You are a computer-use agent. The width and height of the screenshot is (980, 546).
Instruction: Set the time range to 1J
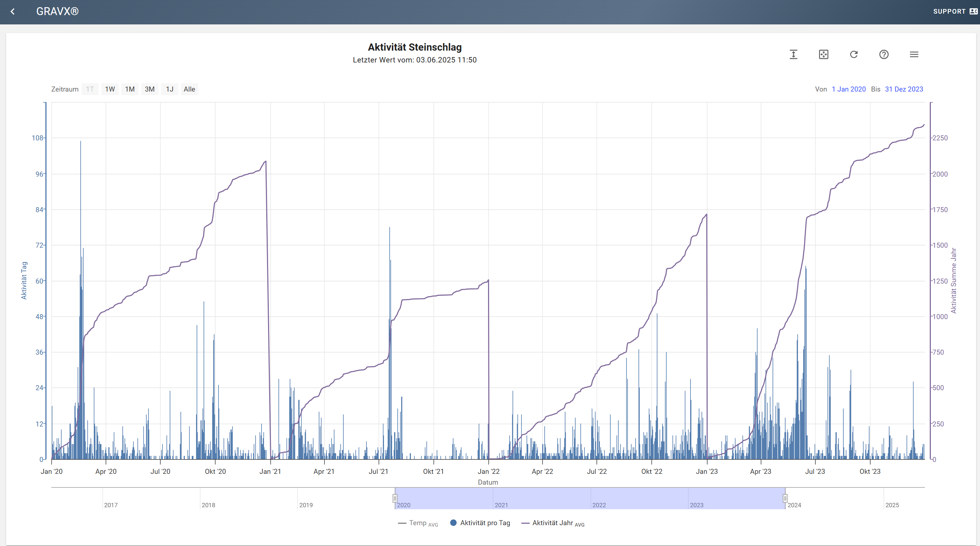(170, 89)
